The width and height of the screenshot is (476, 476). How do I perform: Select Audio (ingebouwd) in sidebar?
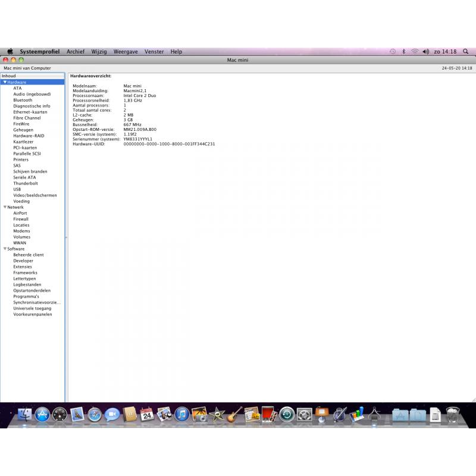pos(32,94)
